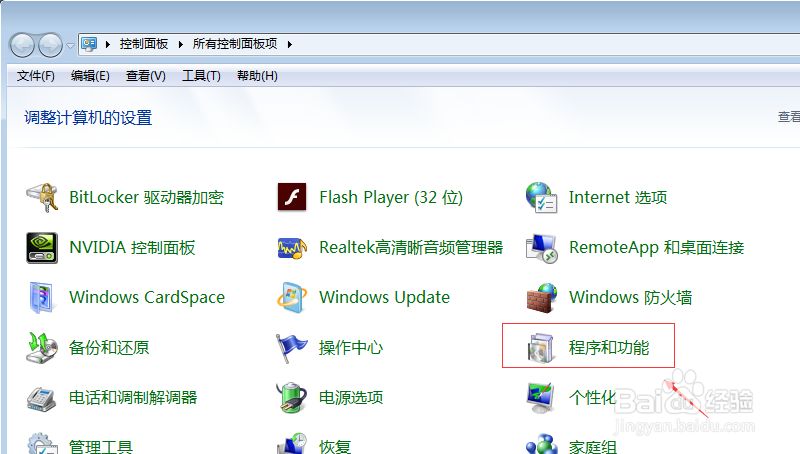The height and width of the screenshot is (454, 800).
Task: Open the Realtek高清晰音频管理器 link
Action: tap(411, 247)
